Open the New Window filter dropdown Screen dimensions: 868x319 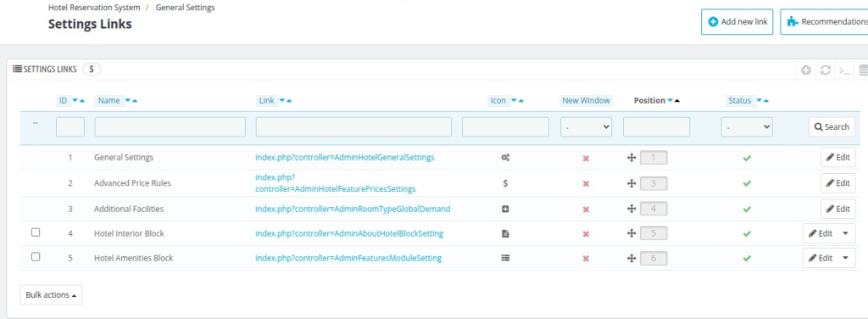coord(587,126)
